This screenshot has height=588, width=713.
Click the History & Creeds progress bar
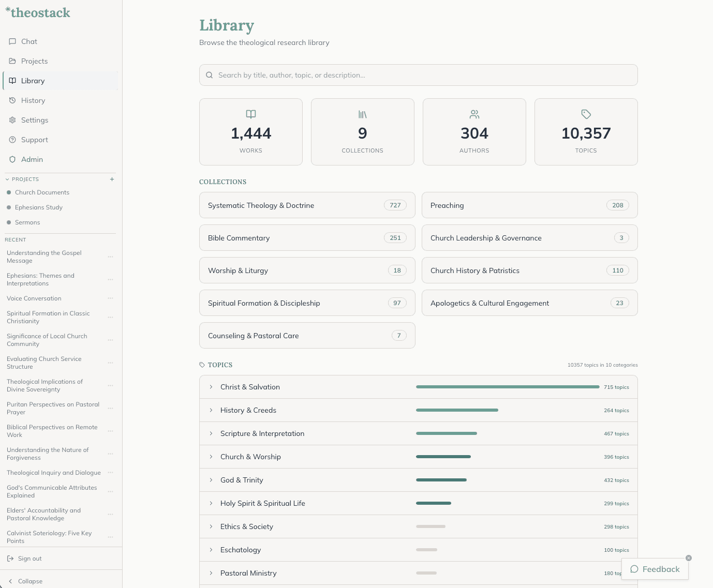pyautogui.click(x=457, y=410)
